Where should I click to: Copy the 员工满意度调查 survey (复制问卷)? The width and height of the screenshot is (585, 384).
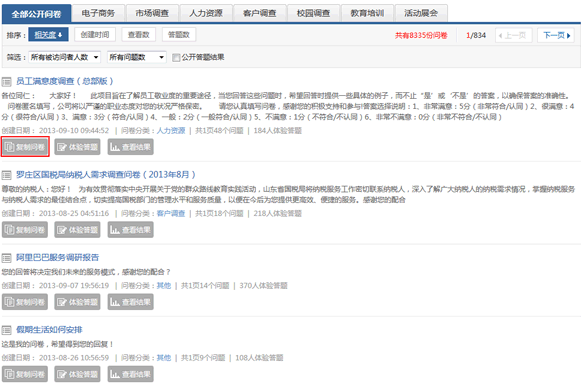[x=25, y=147]
